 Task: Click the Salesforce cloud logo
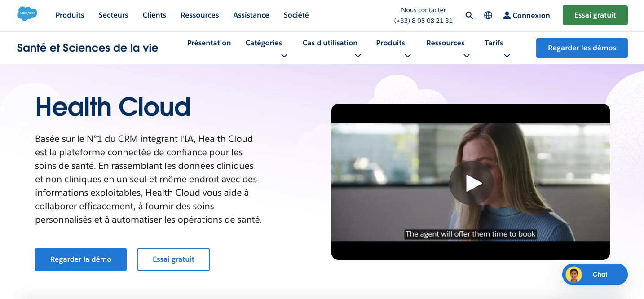pyautogui.click(x=27, y=14)
